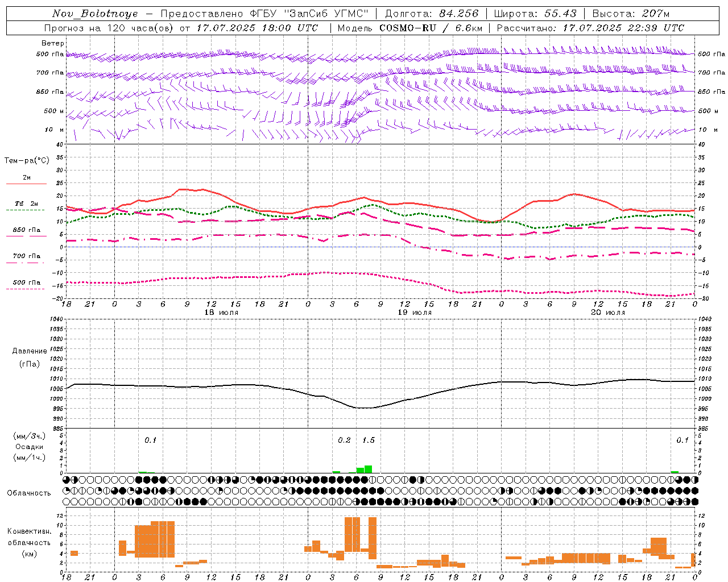Click the red 2м legend line sample
The image size is (728, 582).
[26, 184]
